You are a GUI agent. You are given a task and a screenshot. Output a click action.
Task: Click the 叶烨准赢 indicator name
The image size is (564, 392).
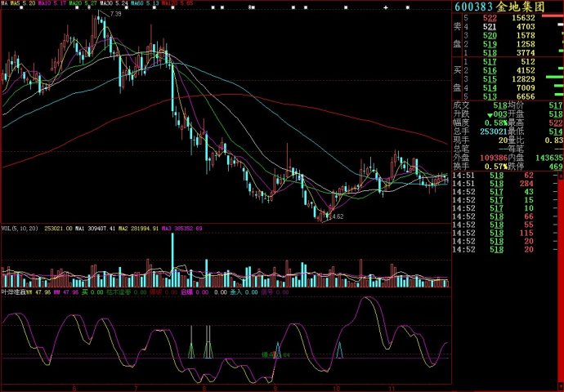tap(14, 292)
